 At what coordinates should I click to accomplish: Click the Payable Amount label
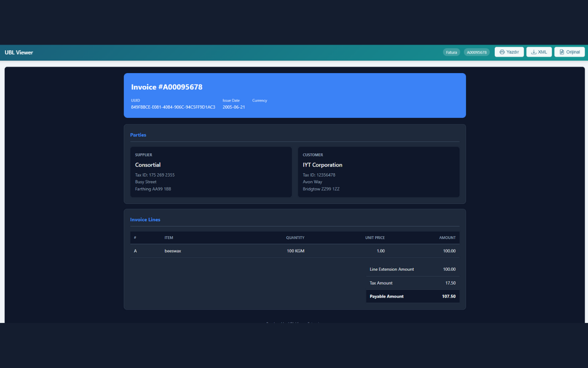click(387, 296)
